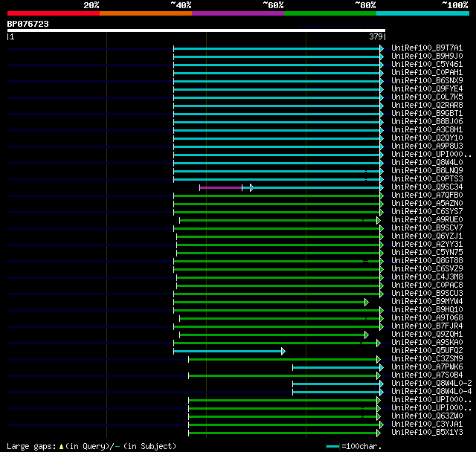Click mid-bar arrowhead in Q9SC34 alignment
Image resolution: width=476 pixels, height=452 pixels.
coord(251,188)
